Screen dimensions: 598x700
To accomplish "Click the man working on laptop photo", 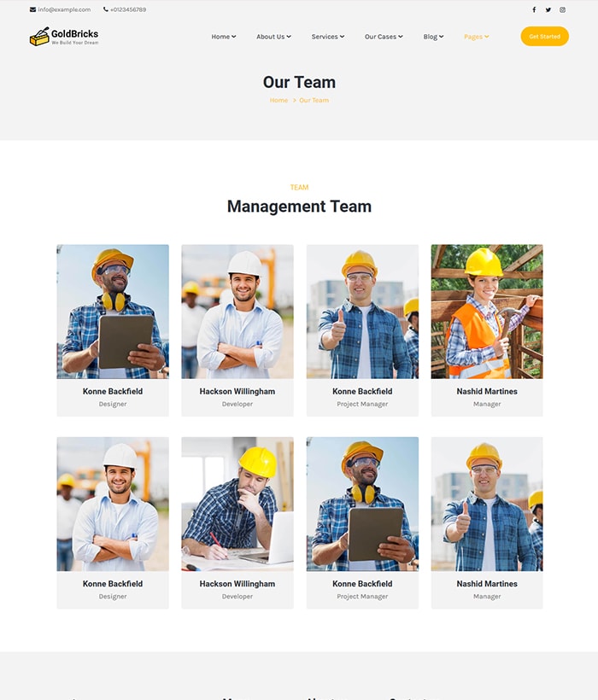I will click(237, 504).
